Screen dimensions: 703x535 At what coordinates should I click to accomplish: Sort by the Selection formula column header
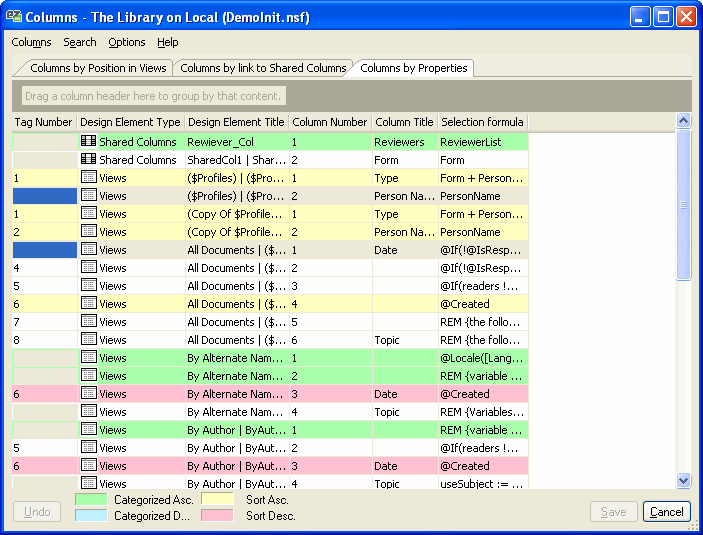tap(482, 122)
